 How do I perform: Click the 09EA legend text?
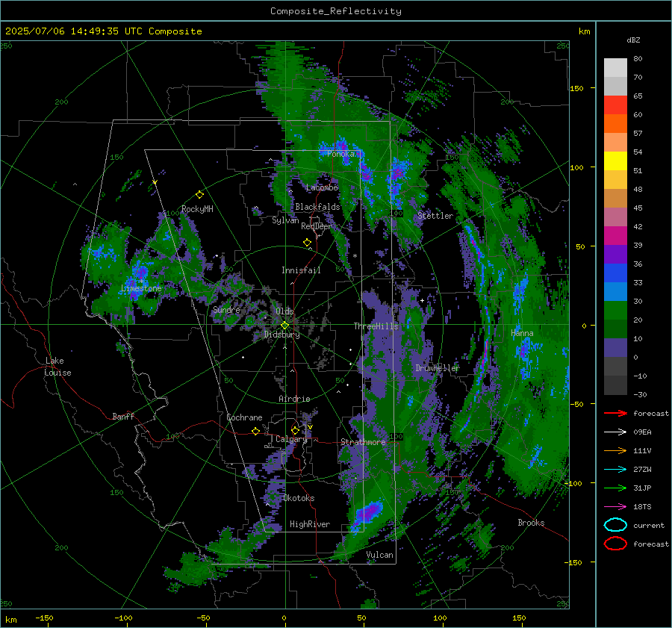(642, 432)
